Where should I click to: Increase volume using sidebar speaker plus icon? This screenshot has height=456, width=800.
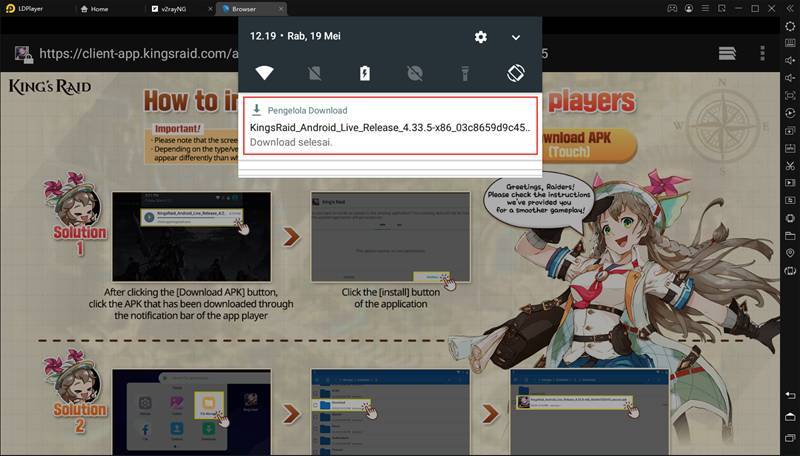point(790,60)
